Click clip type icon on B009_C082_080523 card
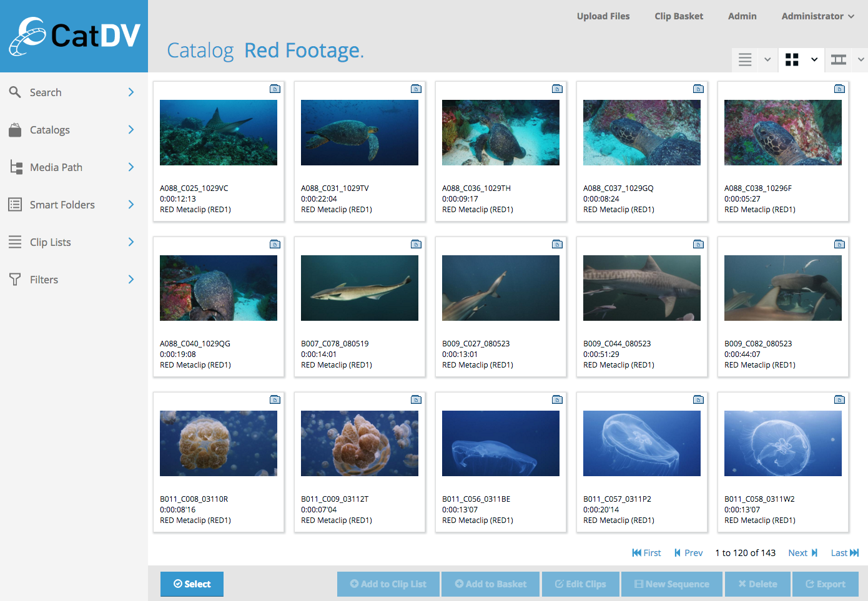Image resolution: width=868 pixels, height=601 pixels. (x=839, y=245)
